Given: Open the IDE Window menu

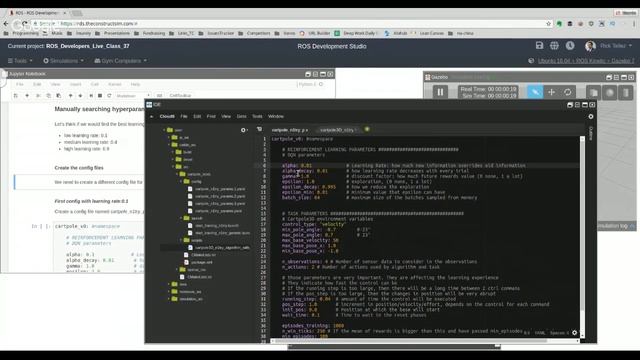Looking at the screenshot, I should (276, 116).
